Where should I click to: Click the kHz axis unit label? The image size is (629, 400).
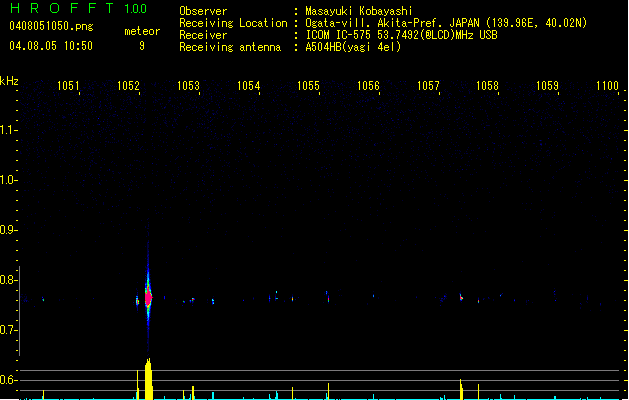click(x=9, y=81)
